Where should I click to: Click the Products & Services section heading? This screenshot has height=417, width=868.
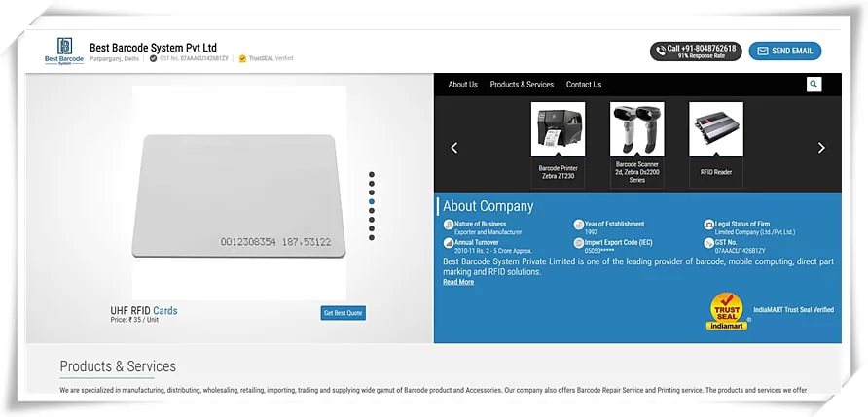pyautogui.click(x=118, y=366)
